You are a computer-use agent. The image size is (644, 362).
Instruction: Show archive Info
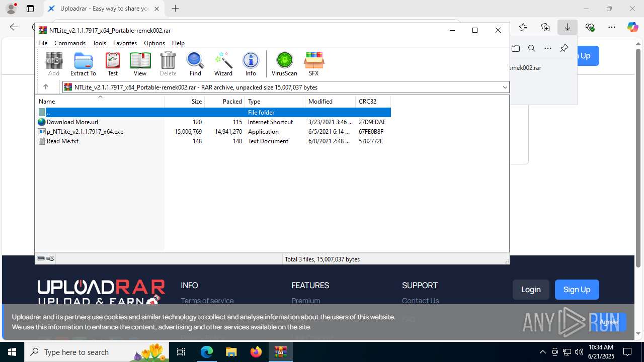tap(251, 64)
